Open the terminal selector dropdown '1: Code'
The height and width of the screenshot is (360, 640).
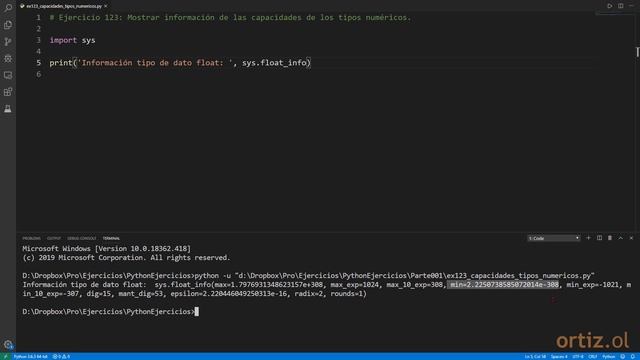point(553,238)
